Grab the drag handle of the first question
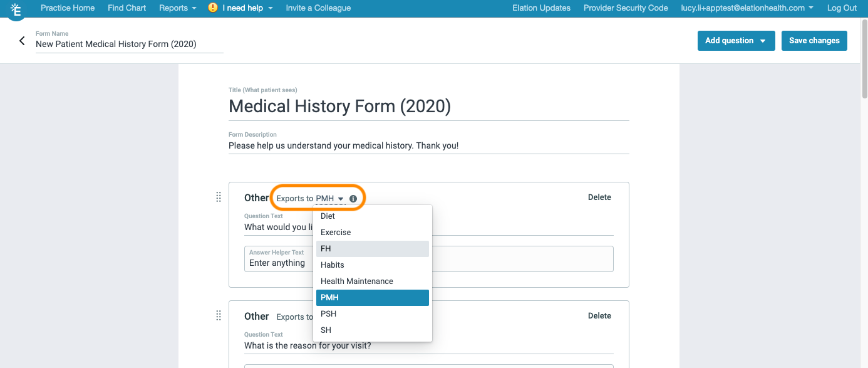Viewport: 868px width, 368px height. coord(219,197)
